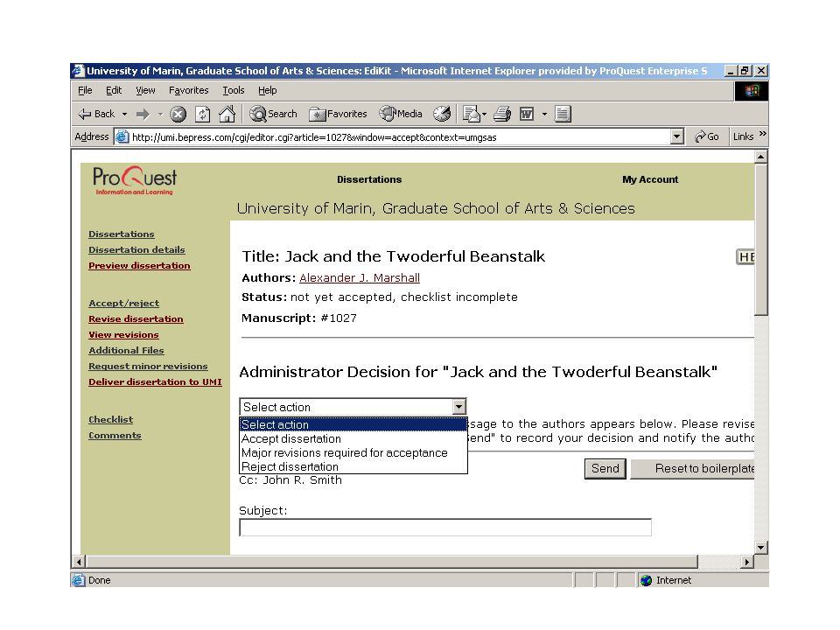Pick the highlighted 'Select action' list entry
The width and height of the screenshot is (840, 630).
[353, 424]
